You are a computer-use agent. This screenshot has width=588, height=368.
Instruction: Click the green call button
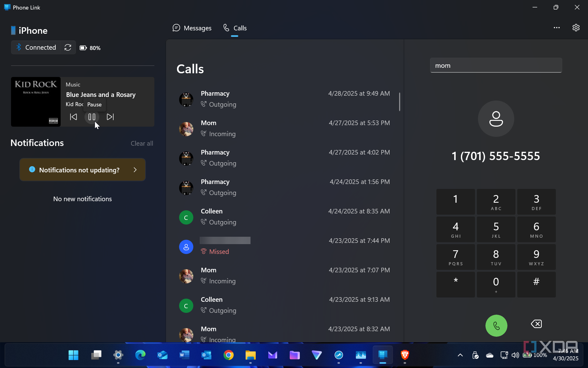[496, 325]
